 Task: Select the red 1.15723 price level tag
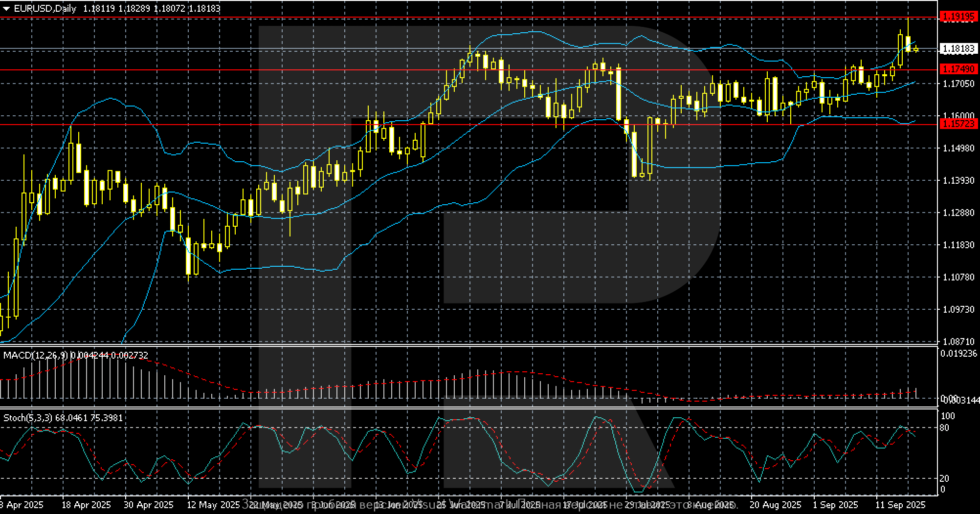958,124
